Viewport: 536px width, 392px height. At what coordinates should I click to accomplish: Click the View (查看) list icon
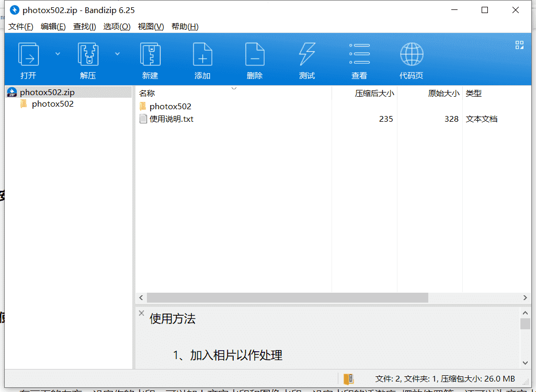click(359, 54)
